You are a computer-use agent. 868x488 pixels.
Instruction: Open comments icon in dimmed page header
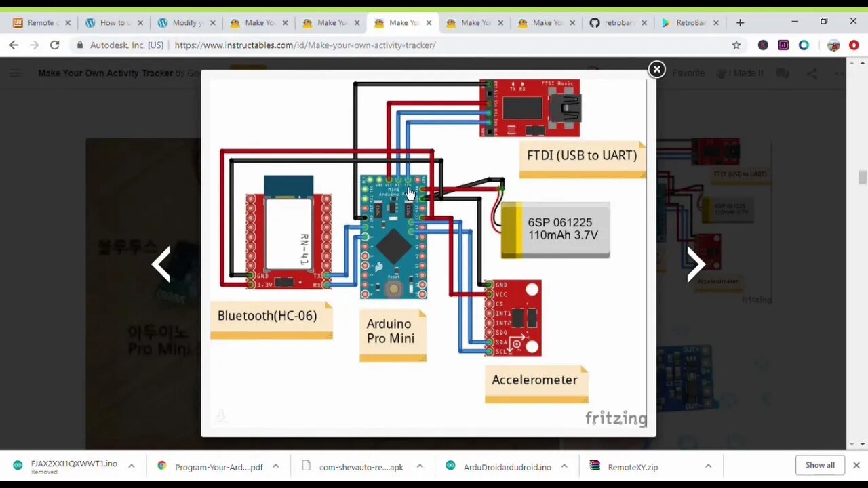click(x=783, y=73)
